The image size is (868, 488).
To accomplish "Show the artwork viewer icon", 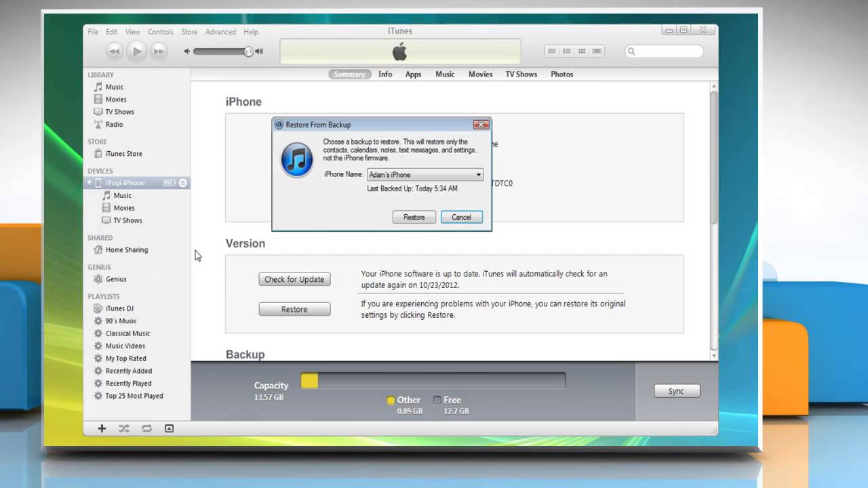I will pos(169,428).
